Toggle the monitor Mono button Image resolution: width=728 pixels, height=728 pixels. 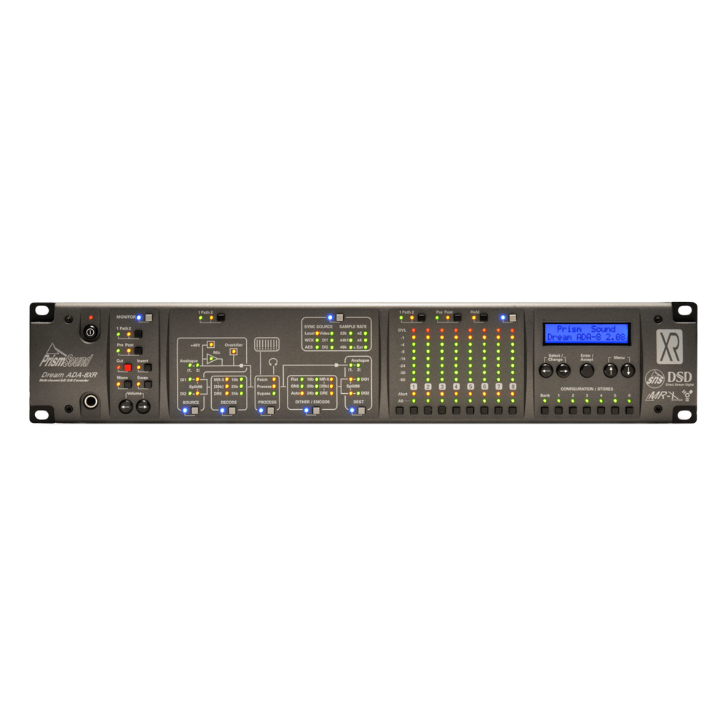coord(127,384)
